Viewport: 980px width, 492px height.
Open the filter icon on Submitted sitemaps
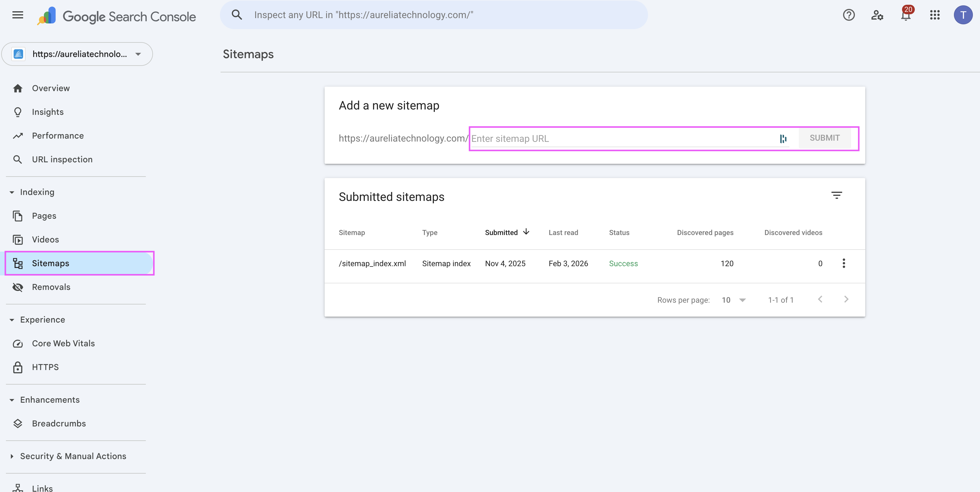(x=837, y=195)
